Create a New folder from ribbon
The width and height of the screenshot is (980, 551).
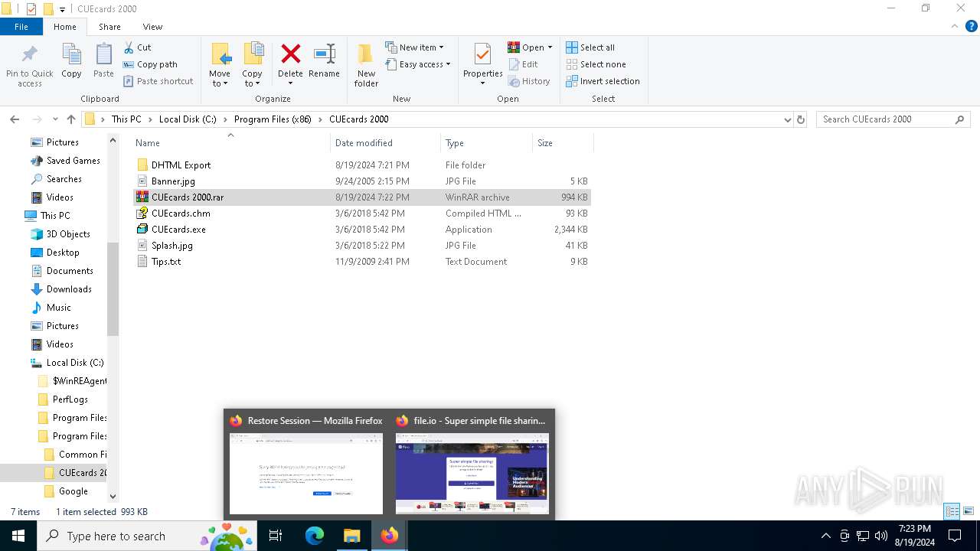[366, 65]
